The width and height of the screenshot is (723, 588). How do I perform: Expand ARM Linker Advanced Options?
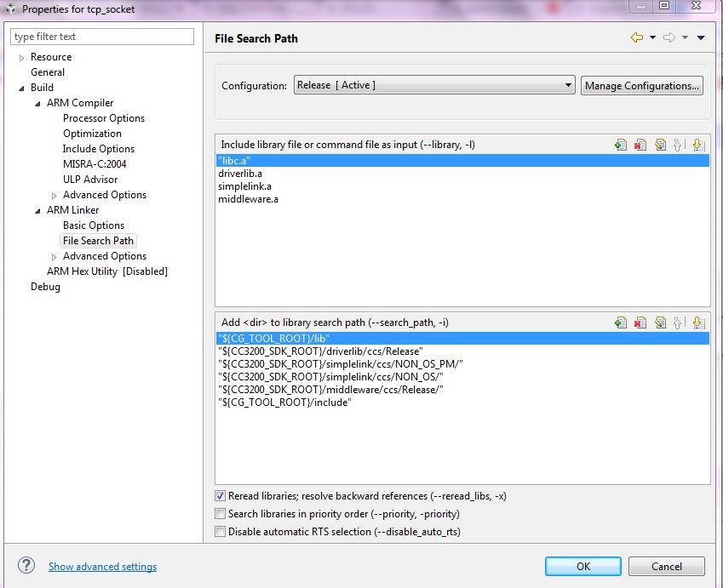(x=54, y=257)
